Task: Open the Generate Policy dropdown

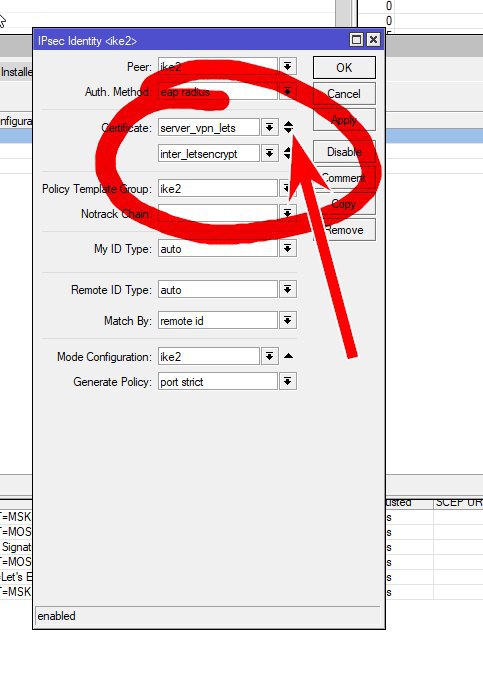Action: click(287, 382)
